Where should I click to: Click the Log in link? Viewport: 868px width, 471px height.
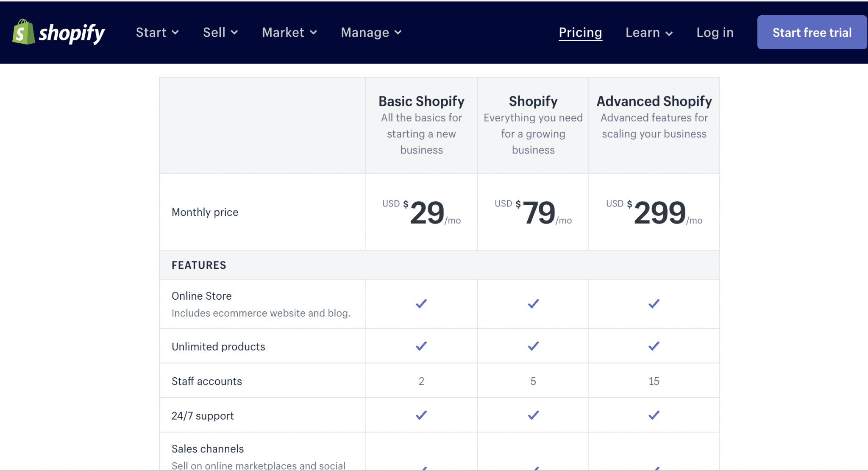[x=715, y=32]
